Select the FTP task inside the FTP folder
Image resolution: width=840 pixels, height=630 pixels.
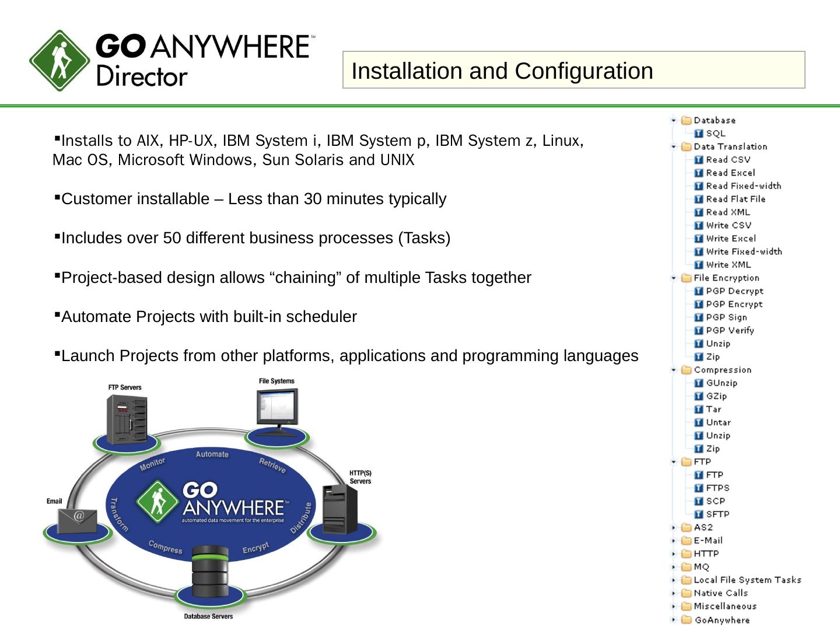pyautogui.click(x=709, y=475)
